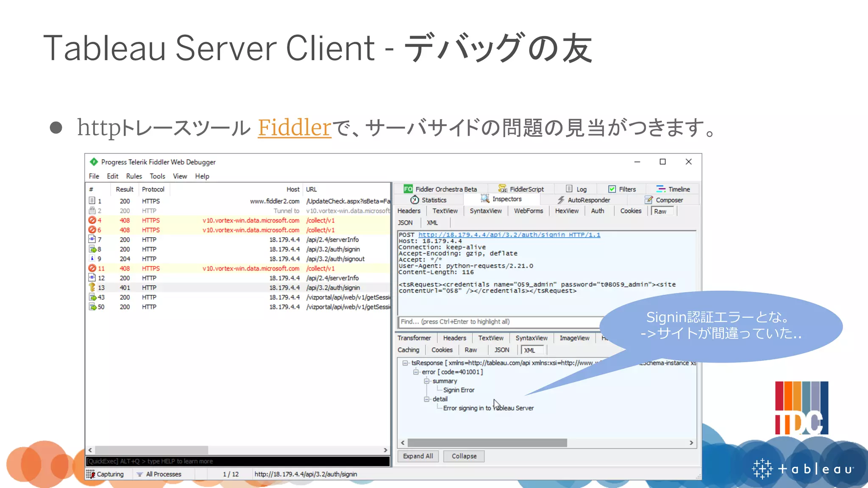The height and width of the screenshot is (488, 868).
Task: Open the Edit menu
Action: click(x=112, y=176)
